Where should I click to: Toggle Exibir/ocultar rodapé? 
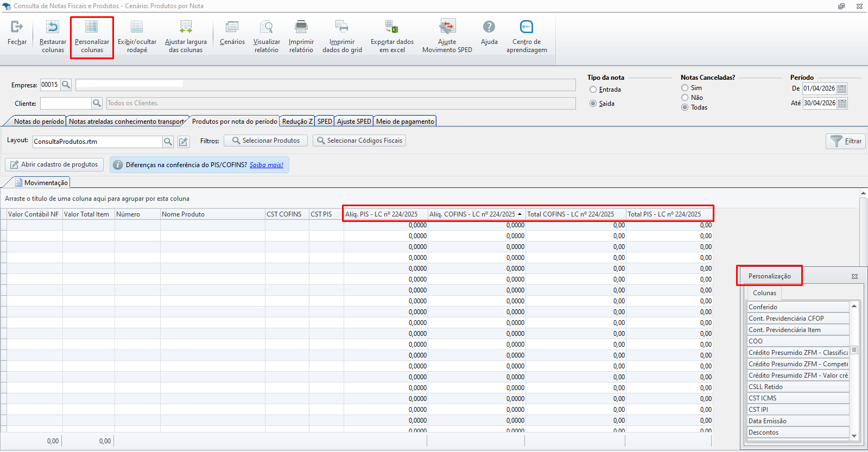(137, 36)
